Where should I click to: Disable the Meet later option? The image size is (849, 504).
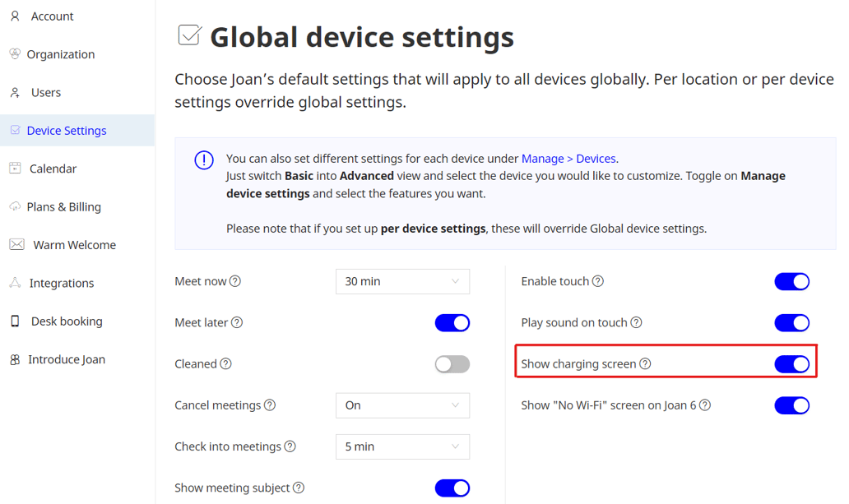pyautogui.click(x=452, y=322)
